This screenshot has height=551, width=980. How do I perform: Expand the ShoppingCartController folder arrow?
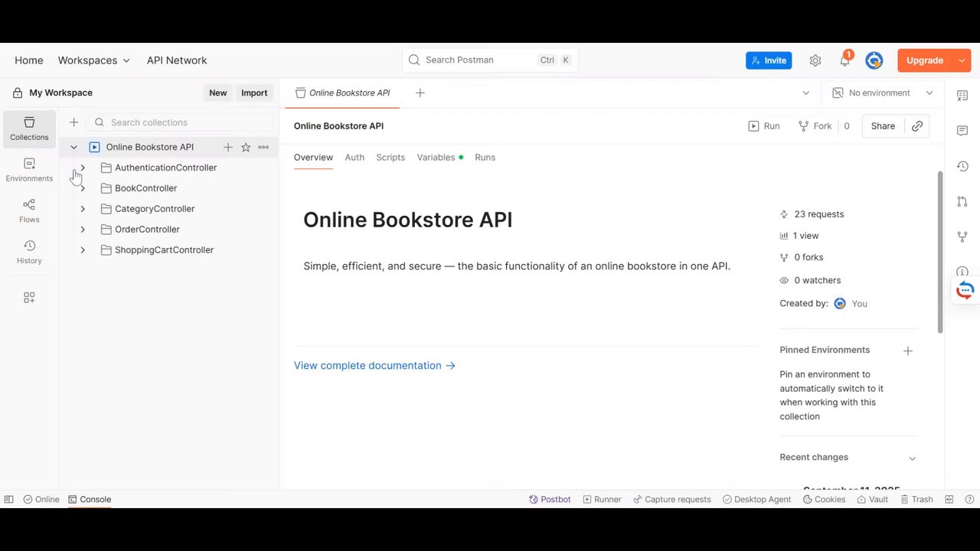pyautogui.click(x=83, y=250)
